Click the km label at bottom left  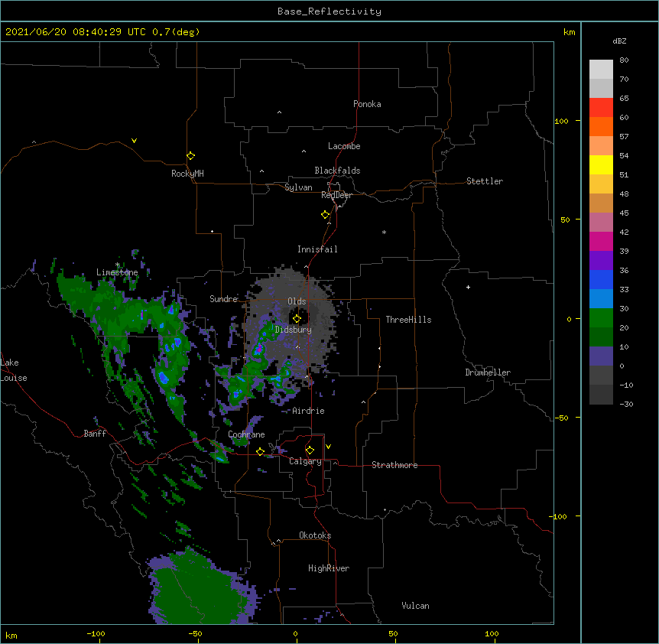[11, 635]
